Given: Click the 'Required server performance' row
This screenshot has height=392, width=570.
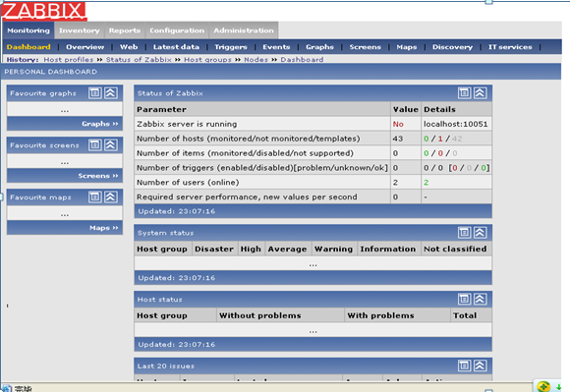Looking at the screenshot, I should point(313,196).
